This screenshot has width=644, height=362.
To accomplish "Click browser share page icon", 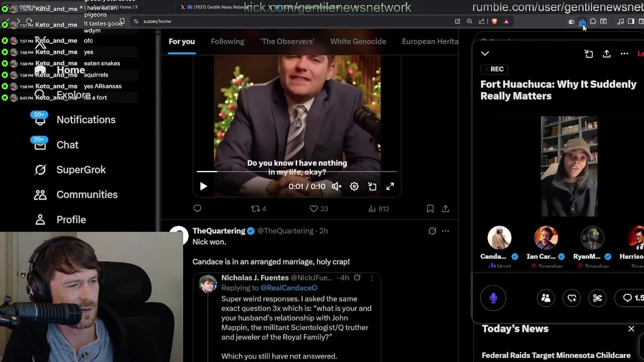I will coord(482,22).
